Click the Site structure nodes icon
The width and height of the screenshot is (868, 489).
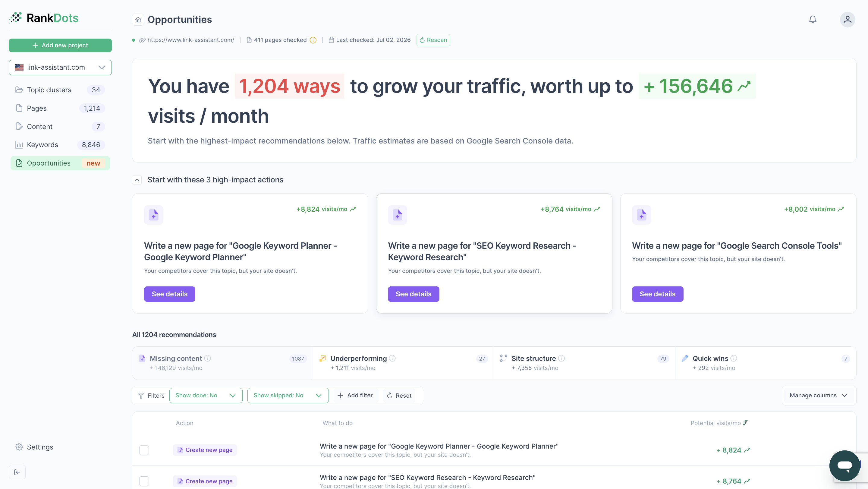(503, 358)
